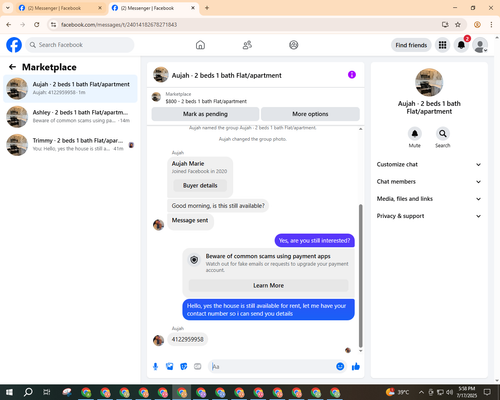The height and width of the screenshot is (400, 500).
Task: Switch to first Messenger browser tab
Action: tap(60, 8)
